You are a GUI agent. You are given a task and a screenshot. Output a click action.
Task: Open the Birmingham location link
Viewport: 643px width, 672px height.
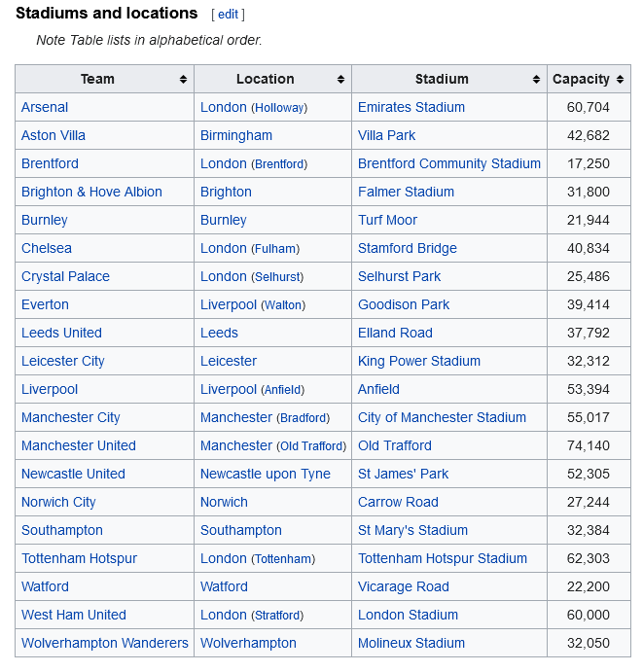click(236, 135)
